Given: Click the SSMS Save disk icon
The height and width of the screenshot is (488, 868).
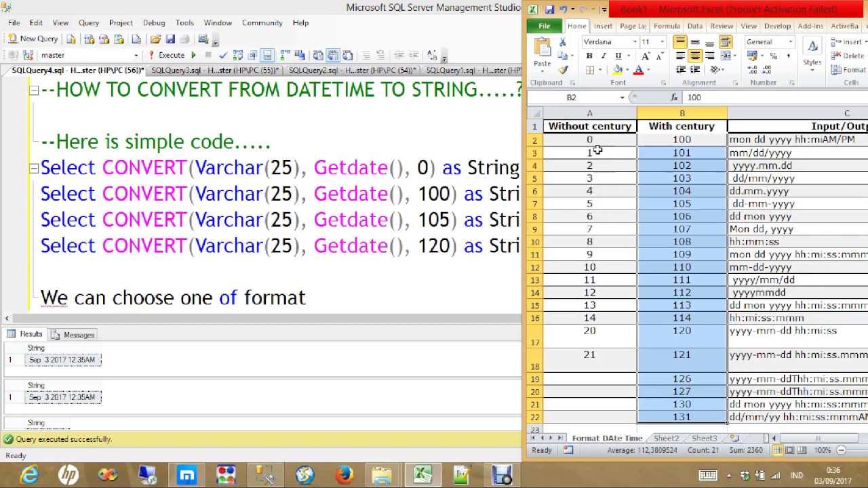Looking at the screenshot, I should [170, 39].
